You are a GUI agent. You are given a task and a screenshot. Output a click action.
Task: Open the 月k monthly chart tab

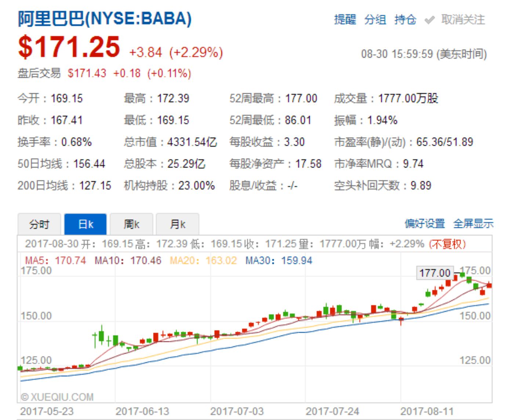[x=178, y=224]
